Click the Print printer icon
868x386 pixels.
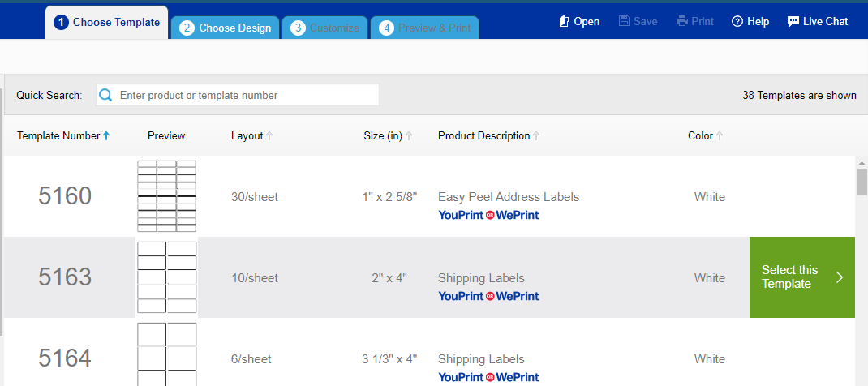[682, 22]
